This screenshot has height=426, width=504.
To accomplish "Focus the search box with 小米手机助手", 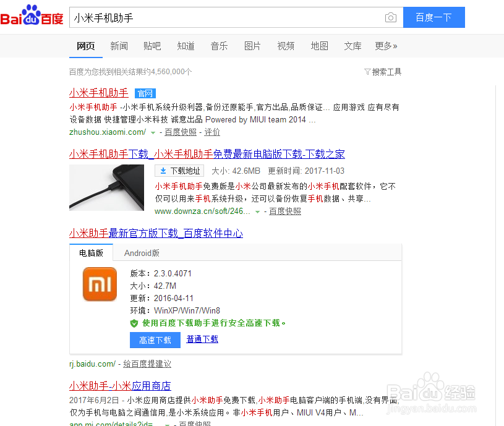I will pyautogui.click(x=236, y=17).
